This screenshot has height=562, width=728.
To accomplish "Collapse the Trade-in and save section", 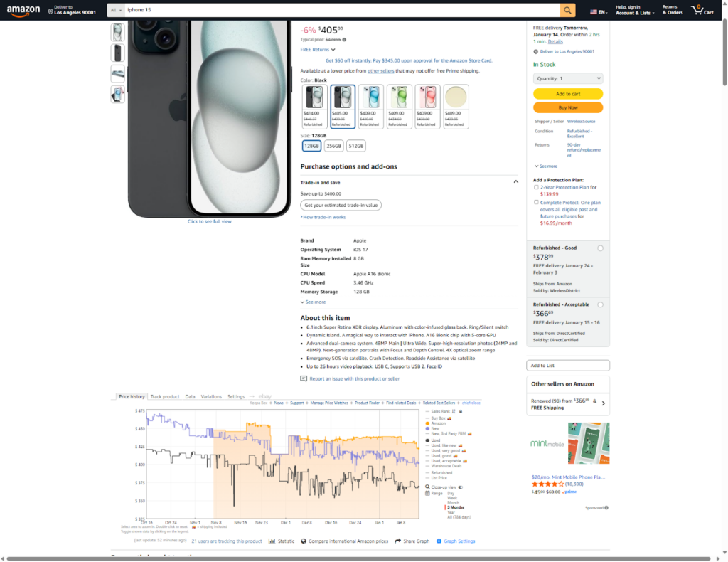I will (515, 181).
